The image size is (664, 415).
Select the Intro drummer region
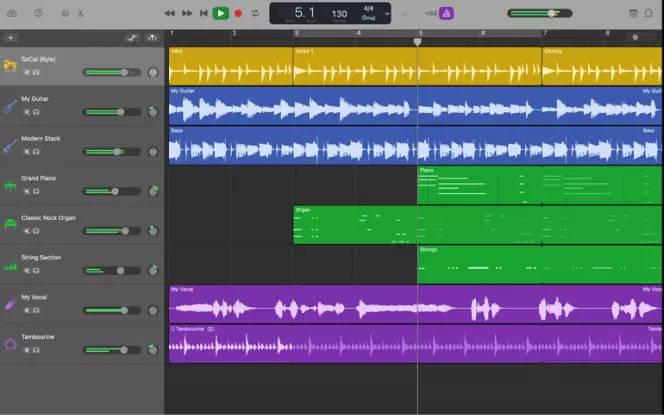[231, 66]
